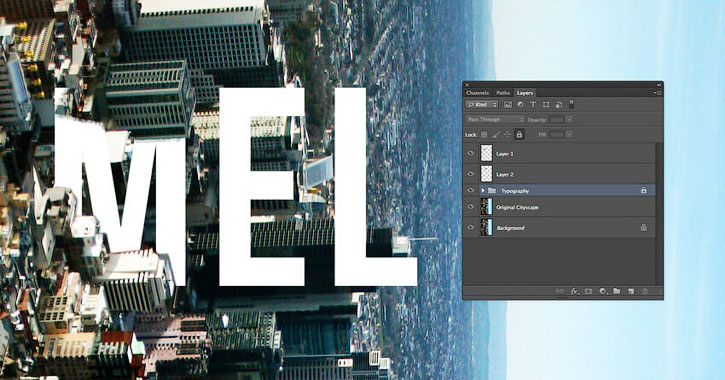Toggle visibility of the Typography group

tap(471, 190)
